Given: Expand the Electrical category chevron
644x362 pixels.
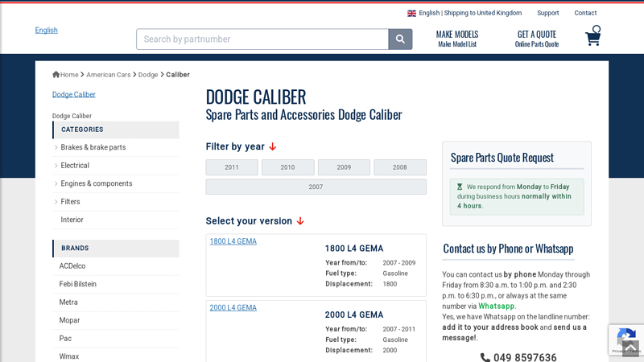Looking at the screenshot, I should coord(56,166).
